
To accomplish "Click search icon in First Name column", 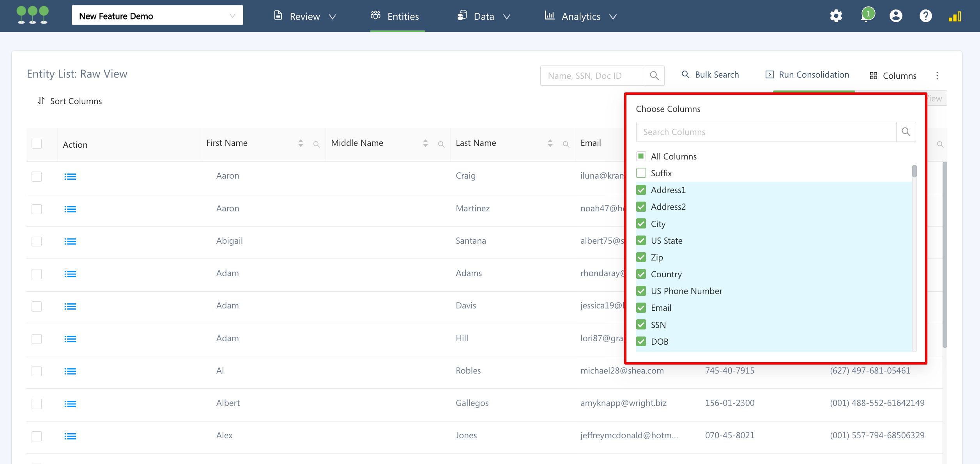I will (x=317, y=145).
